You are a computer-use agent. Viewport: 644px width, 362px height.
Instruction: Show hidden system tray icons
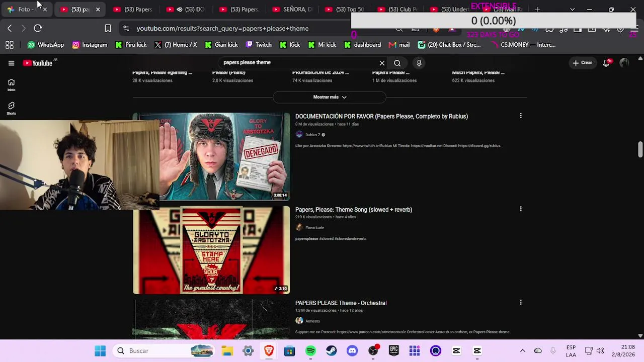coord(523,351)
